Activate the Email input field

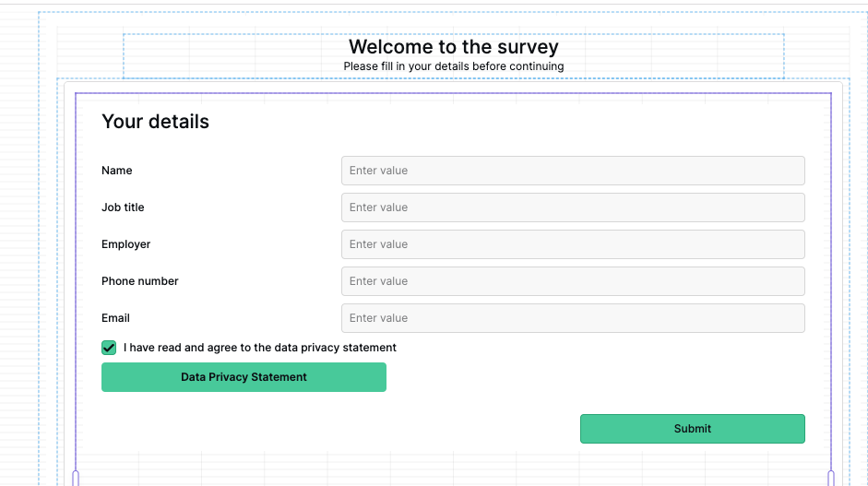[x=573, y=318]
